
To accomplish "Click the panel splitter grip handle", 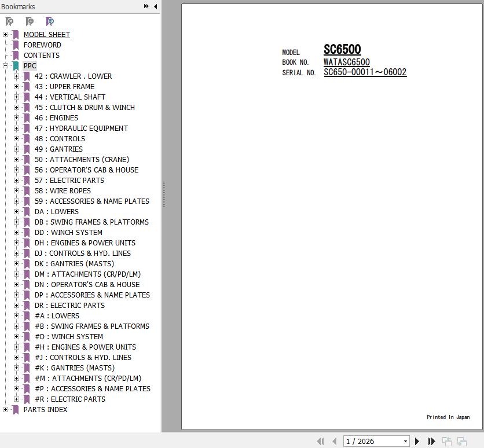I will (164, 194).
